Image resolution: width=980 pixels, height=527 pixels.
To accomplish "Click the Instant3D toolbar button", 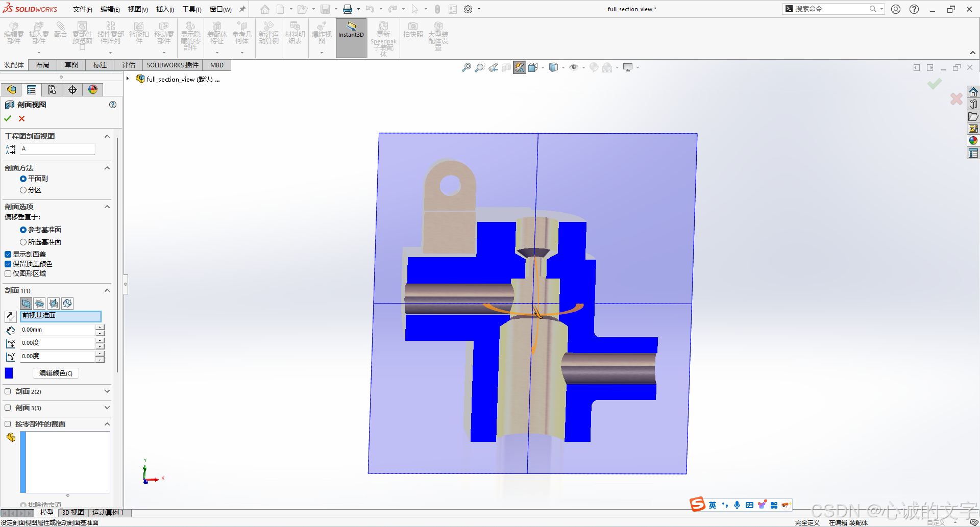I will pos(351,38).
